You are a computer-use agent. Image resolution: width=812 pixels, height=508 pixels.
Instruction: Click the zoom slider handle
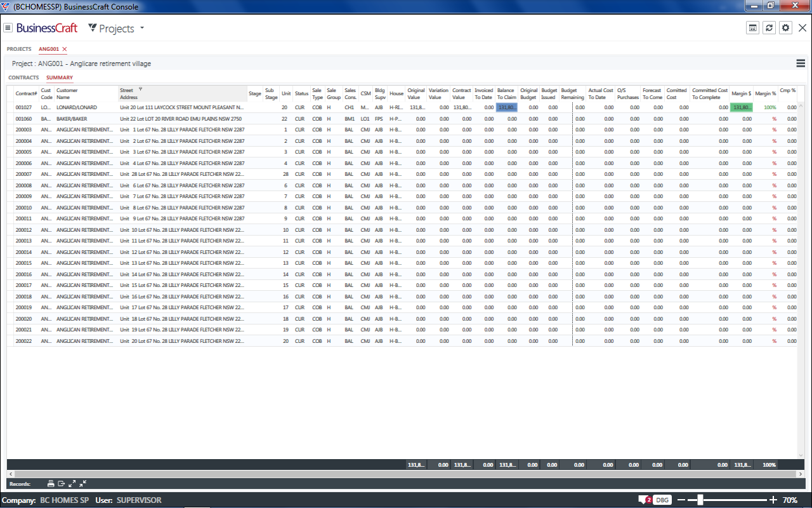click(700, 500)
